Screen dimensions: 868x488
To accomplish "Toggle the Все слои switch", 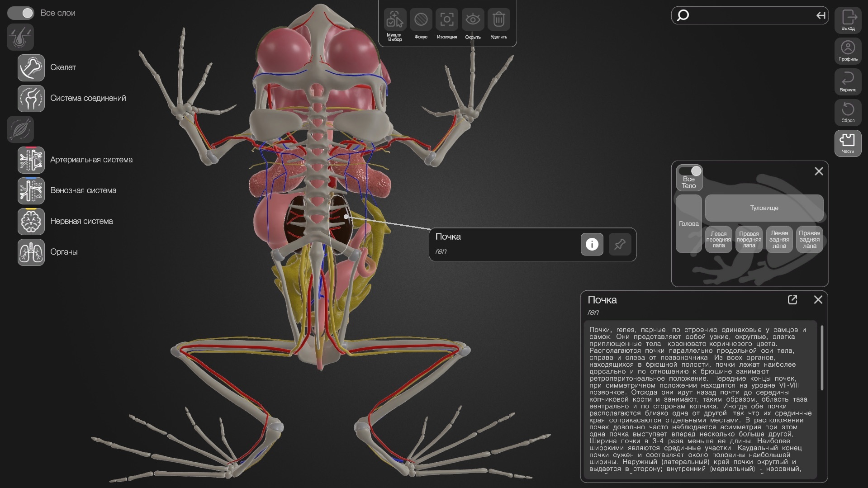I will coord(21,13).
